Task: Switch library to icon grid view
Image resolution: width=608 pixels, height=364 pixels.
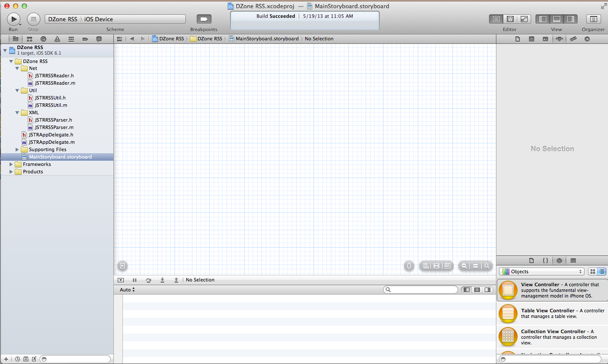Action: [x=593, y=271]
